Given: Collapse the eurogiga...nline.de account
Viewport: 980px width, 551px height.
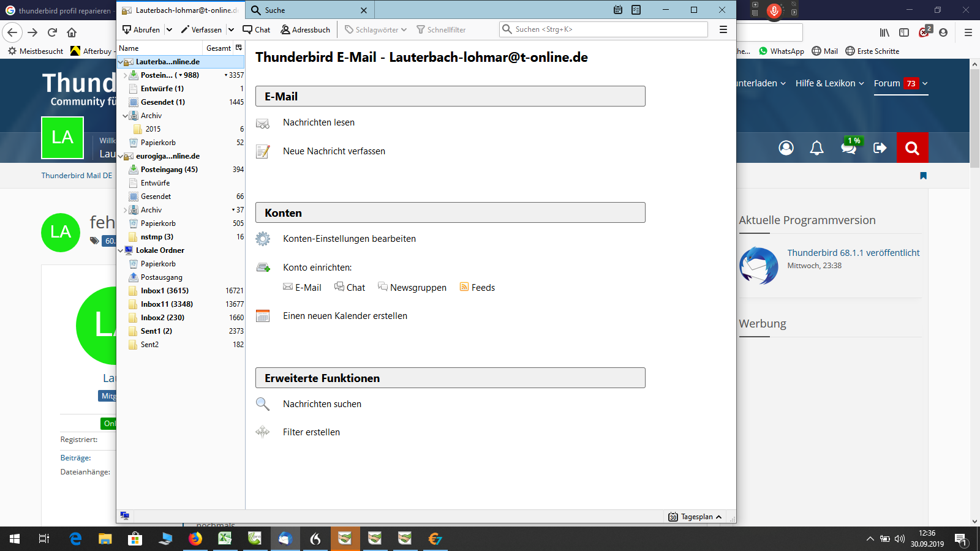Looking at the screenshot, I should click(121, 156).
